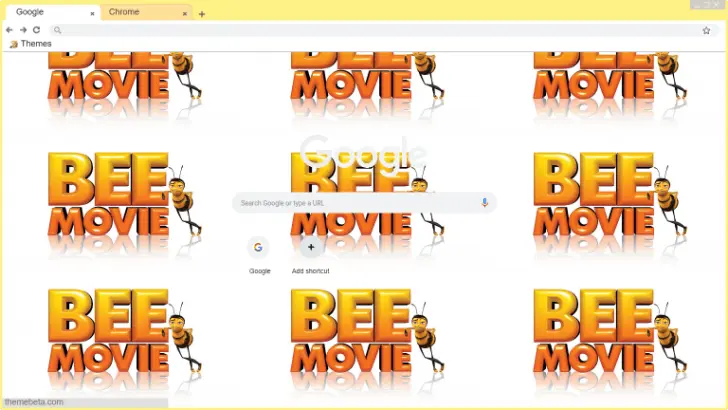728x410 pixels.
Task: Bookmark this page with the star icon
Action: [x=706, y=30]
